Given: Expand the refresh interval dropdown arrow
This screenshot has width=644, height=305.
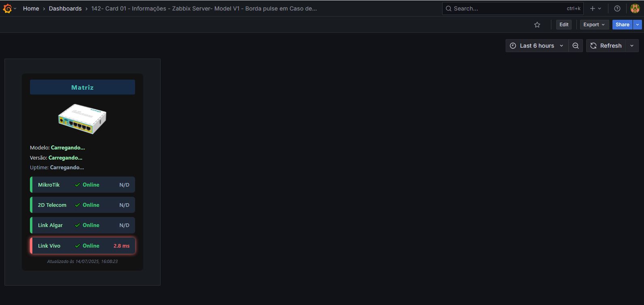Looking at the screenshot, I should tap(632, 46).
